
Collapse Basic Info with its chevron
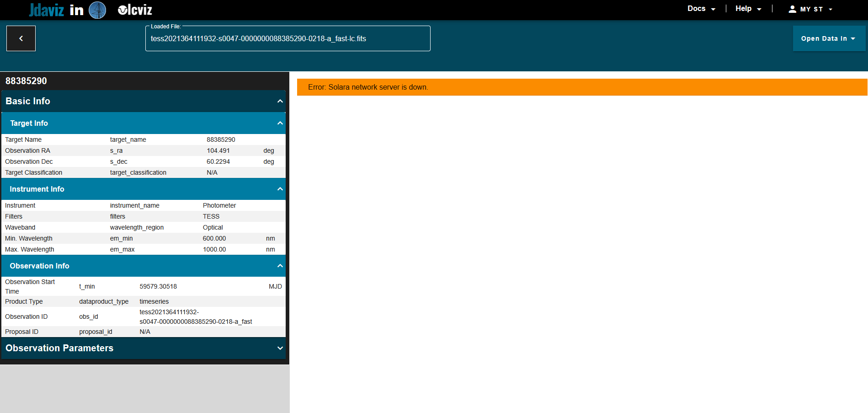[x=280, y=101]
